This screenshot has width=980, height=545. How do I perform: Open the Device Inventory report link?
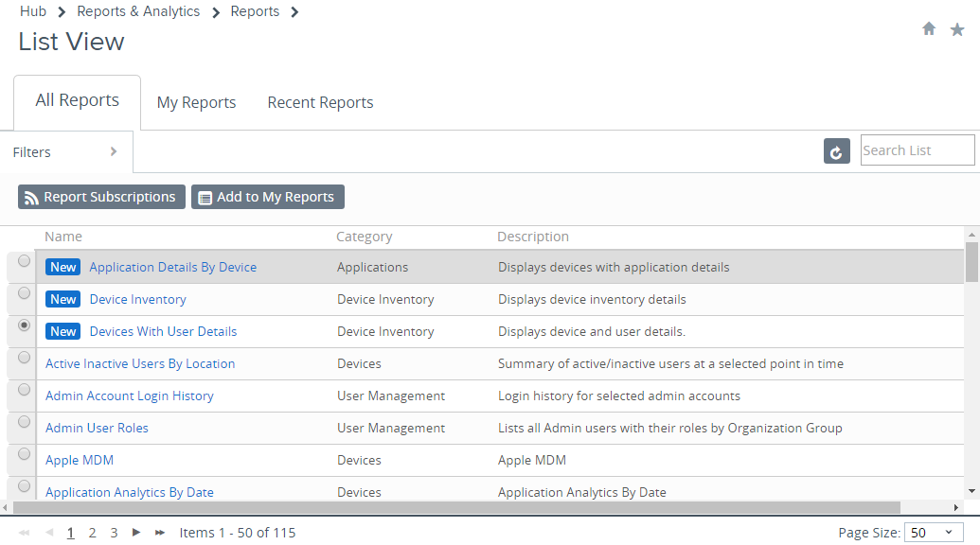point(137,300)
